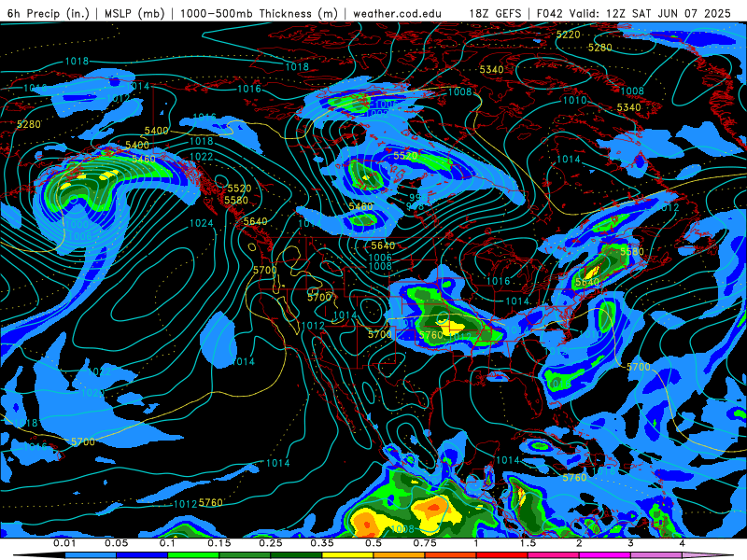Viewport: 747px width, 560px height.
Task: Click the 0.5 legend value
Action: point(373,543)
